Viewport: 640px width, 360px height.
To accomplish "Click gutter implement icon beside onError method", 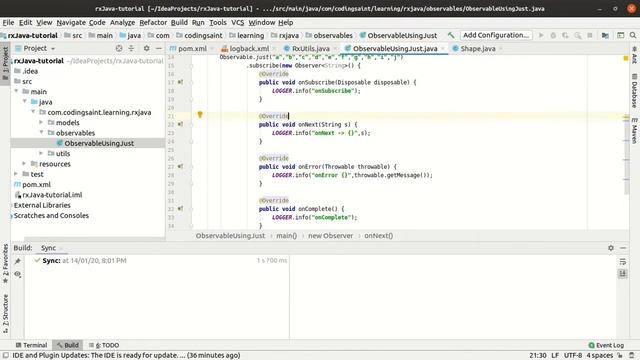I will pos(180,167).
